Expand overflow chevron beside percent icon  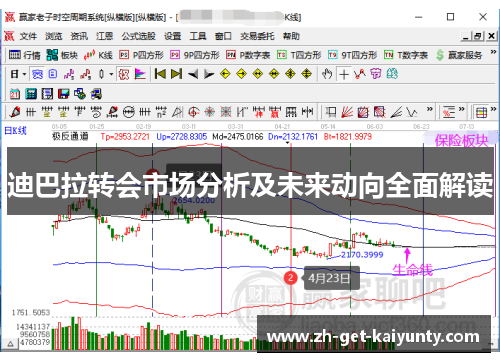click(x=461, y=109)
